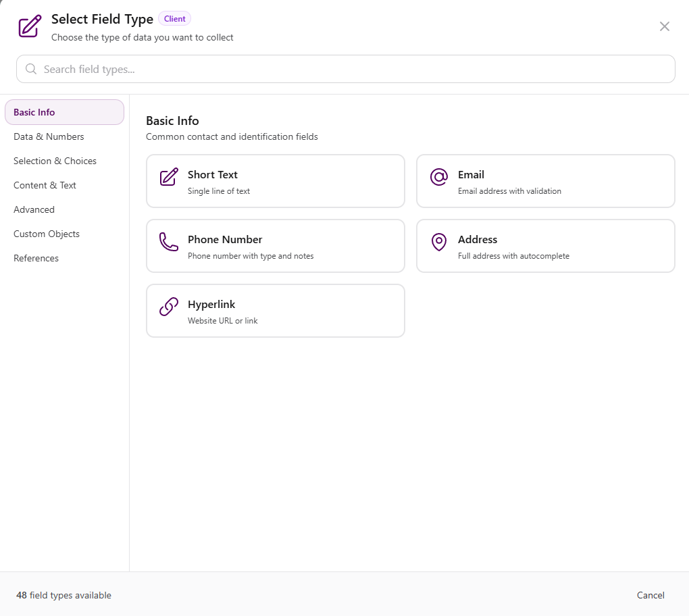Screen dimensions: 689x616
Task: Click the edit icon beside Select Field Type
Action: click(30, 26)
